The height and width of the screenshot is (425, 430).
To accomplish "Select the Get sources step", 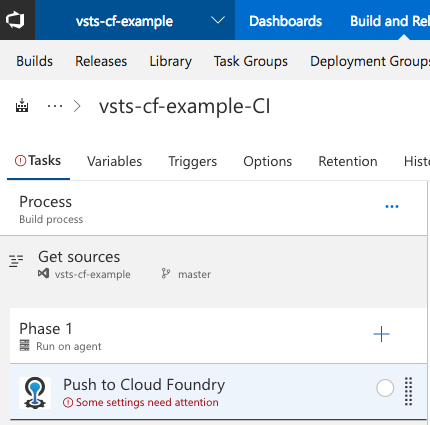I will [213, 265].
